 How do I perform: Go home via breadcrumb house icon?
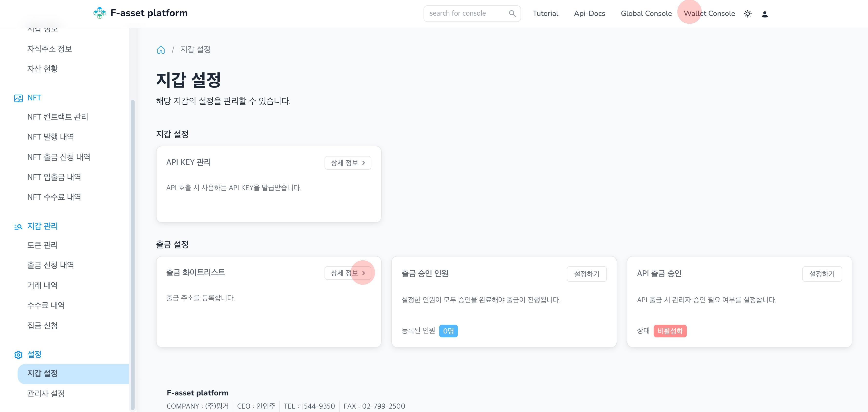coord(161,49)
